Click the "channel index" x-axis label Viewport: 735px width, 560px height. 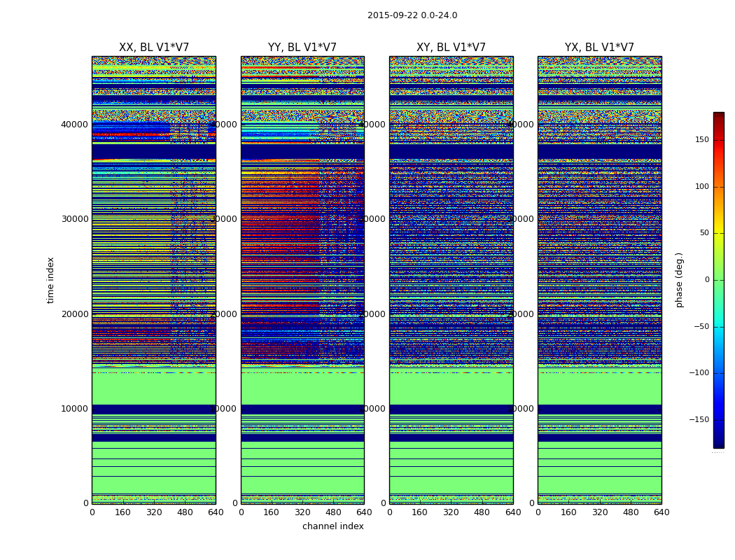point(333,526)
